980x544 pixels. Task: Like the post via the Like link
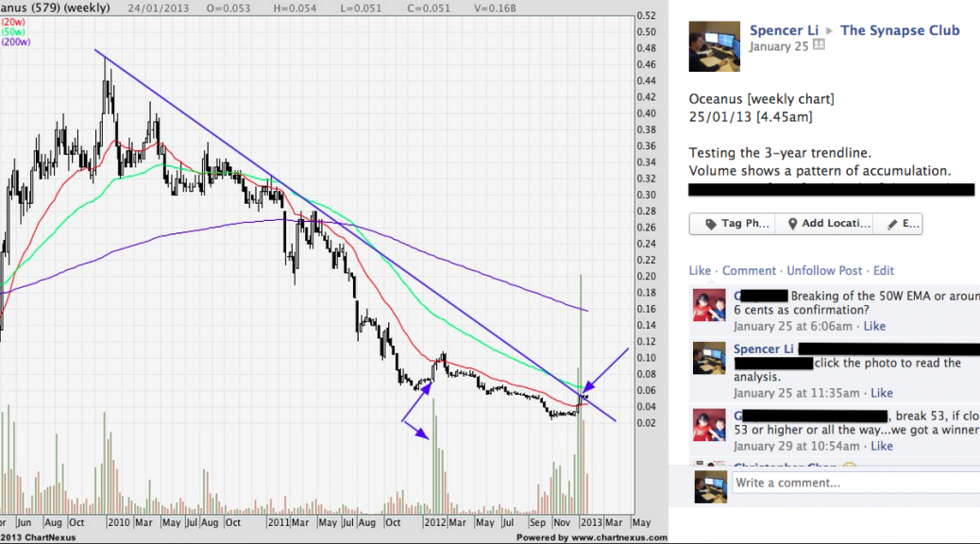click(x=700, y=271)
